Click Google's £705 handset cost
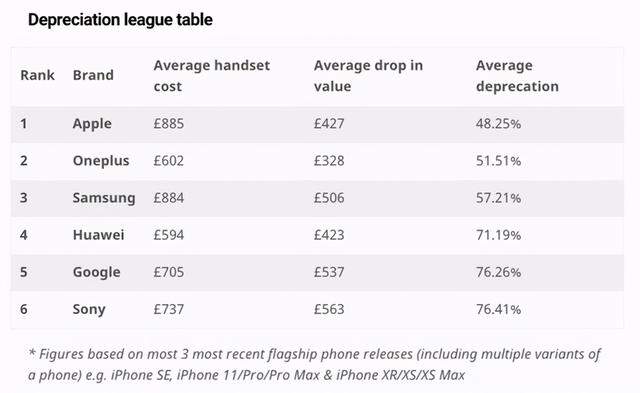This screenshot has width=640, height=393. point(169,272)
